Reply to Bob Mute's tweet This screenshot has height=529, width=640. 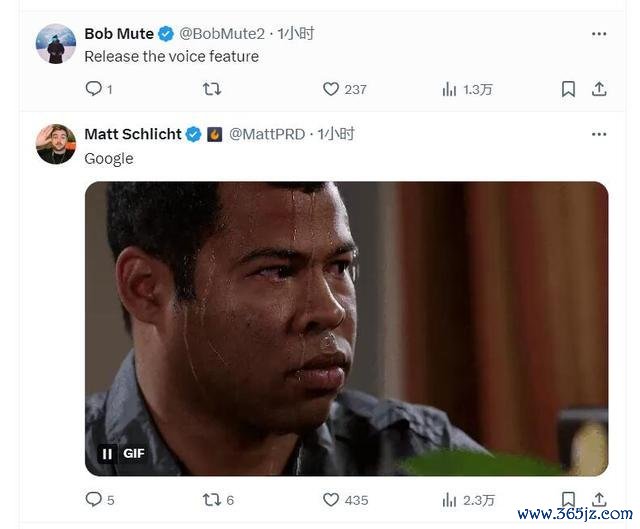(x=93, y=89)
